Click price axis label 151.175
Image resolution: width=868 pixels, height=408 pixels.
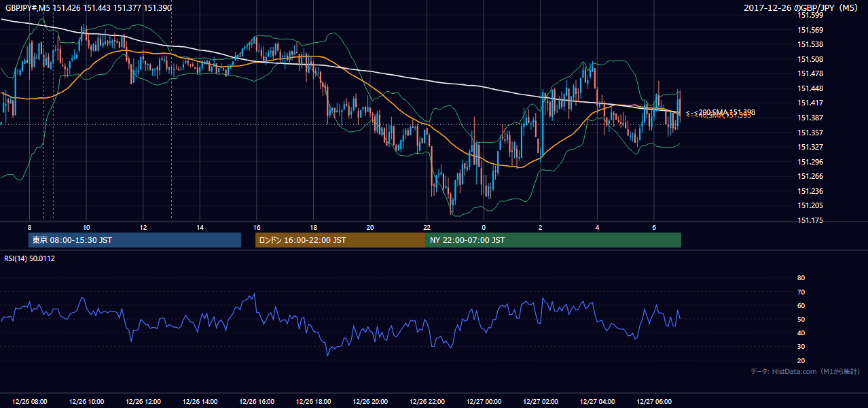[810, 220]
